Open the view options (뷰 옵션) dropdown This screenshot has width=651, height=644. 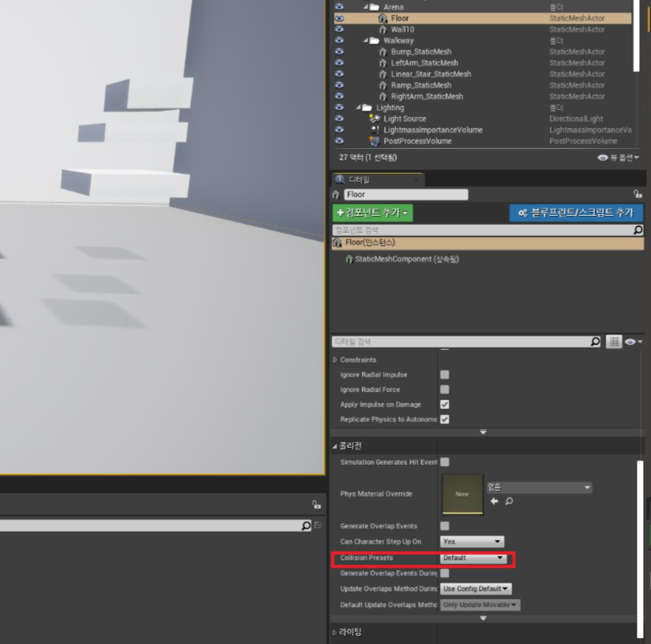618,158
